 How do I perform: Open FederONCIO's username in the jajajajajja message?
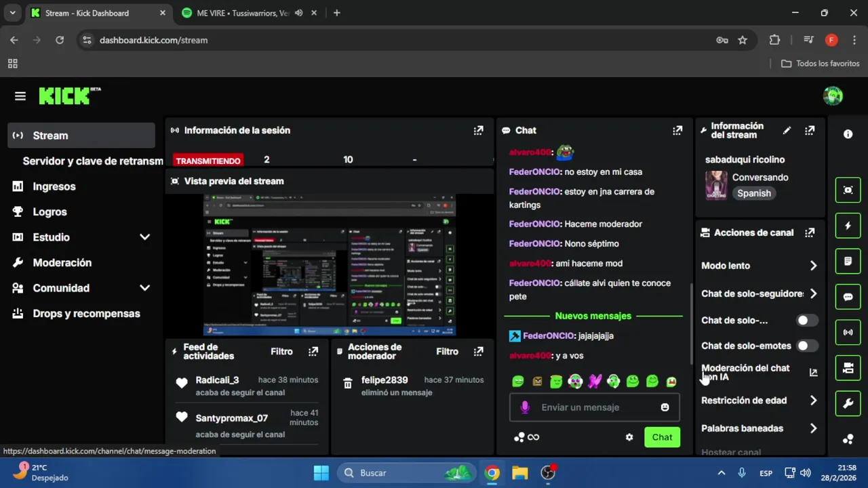pyautogui.click(x=549, y=335)
